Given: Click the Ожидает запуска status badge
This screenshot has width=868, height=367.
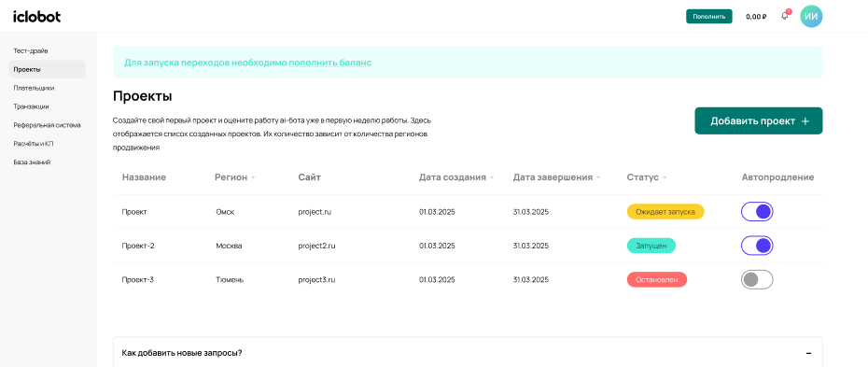Looking at the screenshot, I should click(665, 211).
